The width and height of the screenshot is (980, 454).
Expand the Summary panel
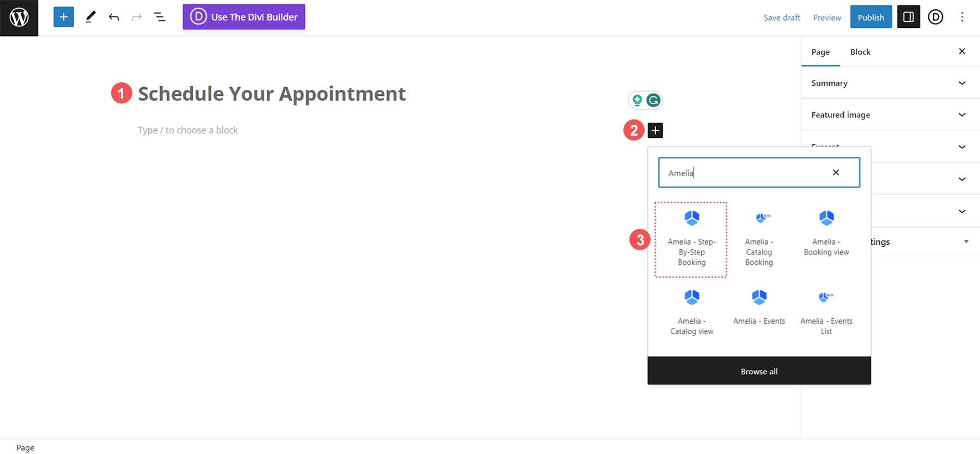[x=890, y=83]
